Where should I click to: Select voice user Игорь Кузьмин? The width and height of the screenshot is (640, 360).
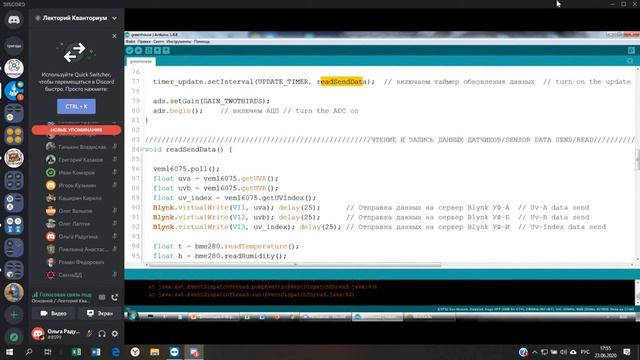[x=76, y=185]
